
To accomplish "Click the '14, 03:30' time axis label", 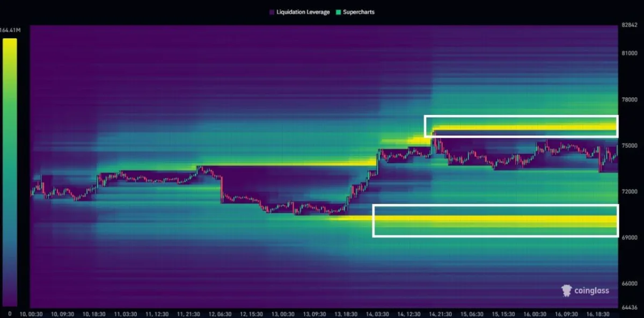I will point(378,313).
